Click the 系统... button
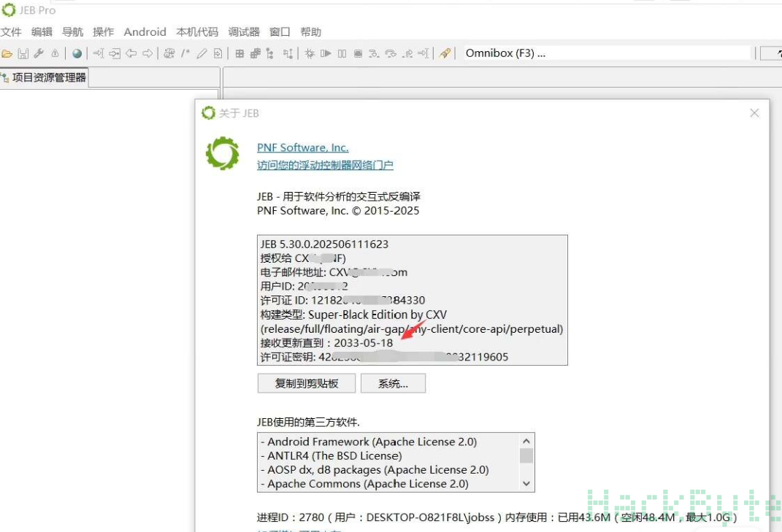Image resolution: width=782 pixels, height=532 pixels. click(x=393, y=383)
